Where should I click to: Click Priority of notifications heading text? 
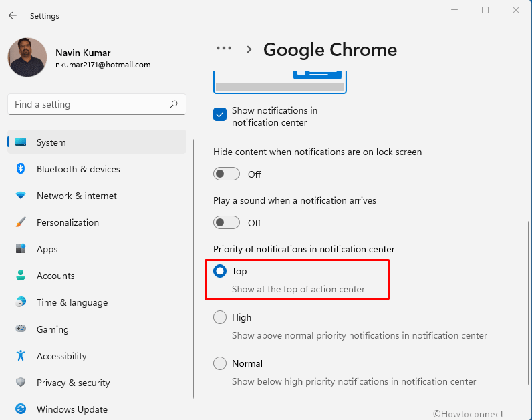coord(304,249)
